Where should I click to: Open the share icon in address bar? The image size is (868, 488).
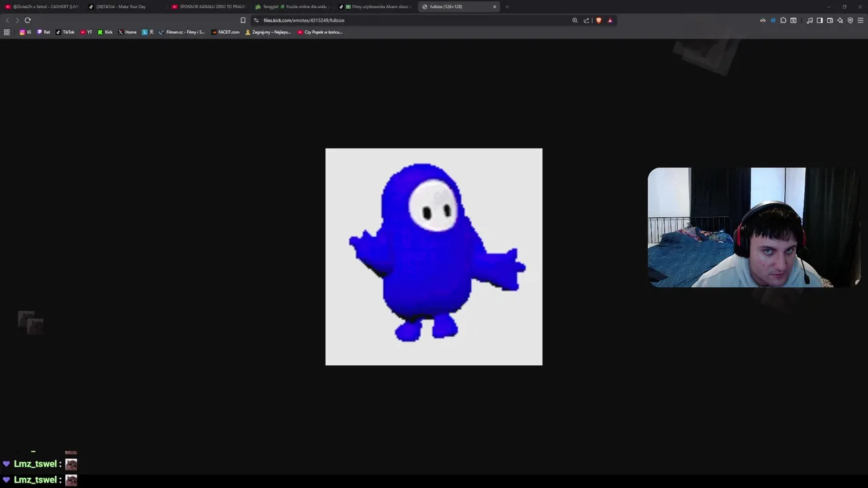[x=587, y=20]
